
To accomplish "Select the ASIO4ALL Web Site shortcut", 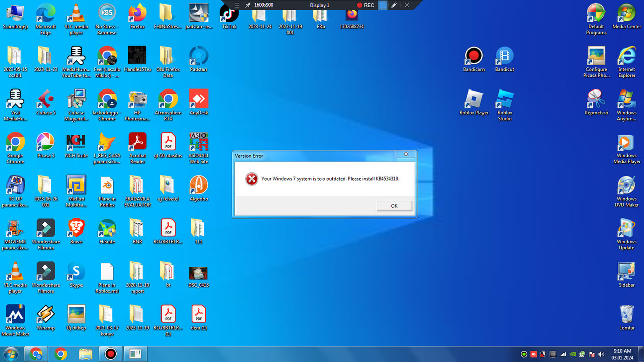I will coord(199,149).
